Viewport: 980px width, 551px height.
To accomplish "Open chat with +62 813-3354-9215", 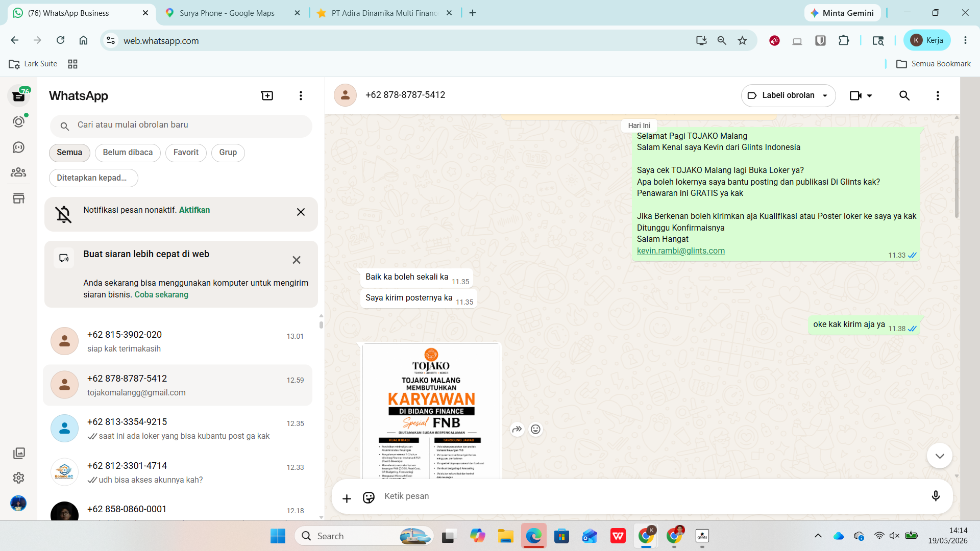I will point(178,429).
